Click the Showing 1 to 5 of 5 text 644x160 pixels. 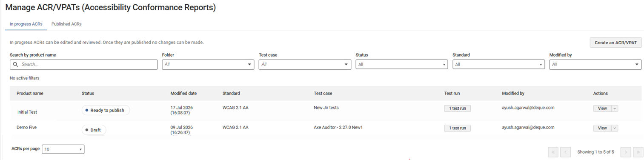[595, 152]
